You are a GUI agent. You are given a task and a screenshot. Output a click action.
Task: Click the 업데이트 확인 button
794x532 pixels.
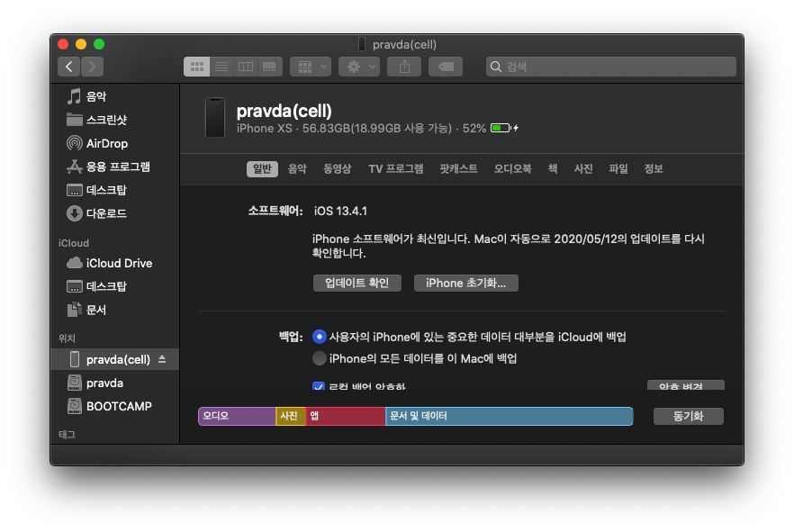point(357,283)
